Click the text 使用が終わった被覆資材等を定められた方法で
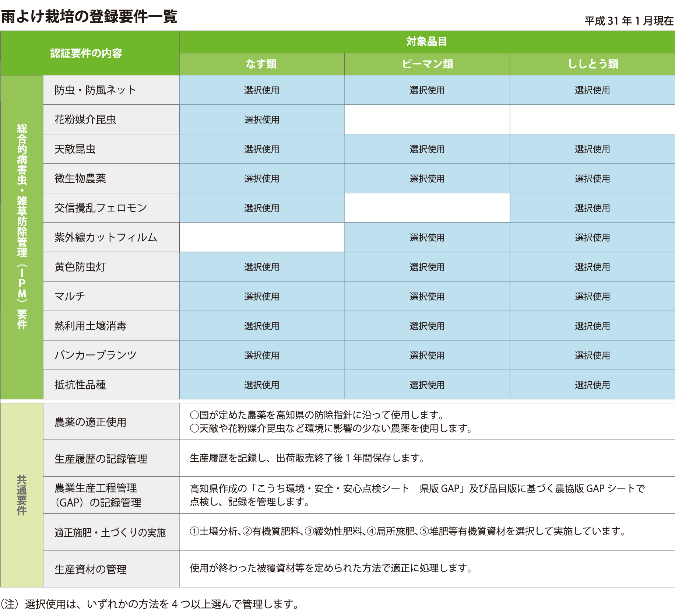The height and width of the screenshot is (616, 675). point(331,568)
